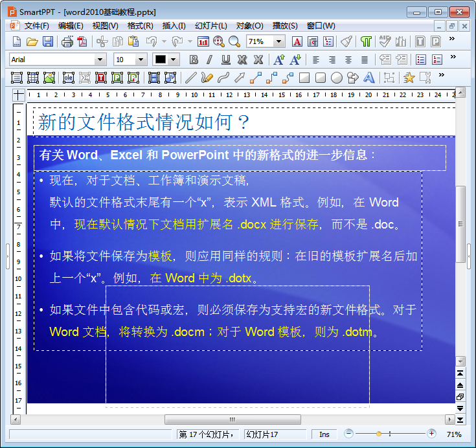Undo the last action
Screen dimensions: 476x448
click(152, 41)
